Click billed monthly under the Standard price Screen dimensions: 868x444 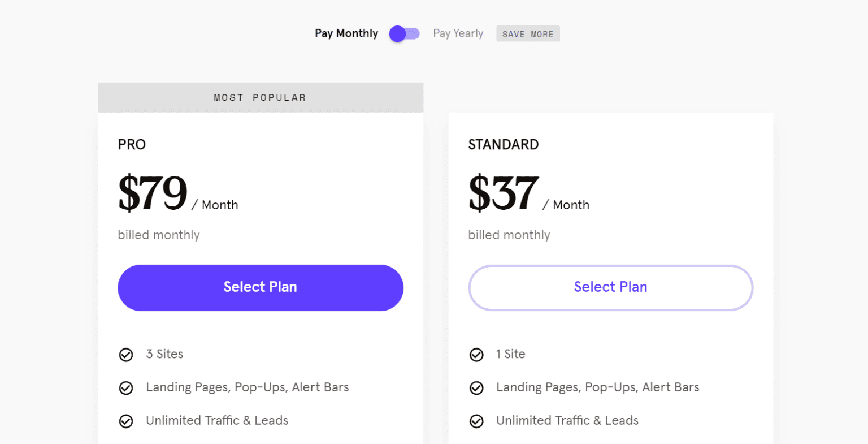pyautogui.click(x=509, y=235)
